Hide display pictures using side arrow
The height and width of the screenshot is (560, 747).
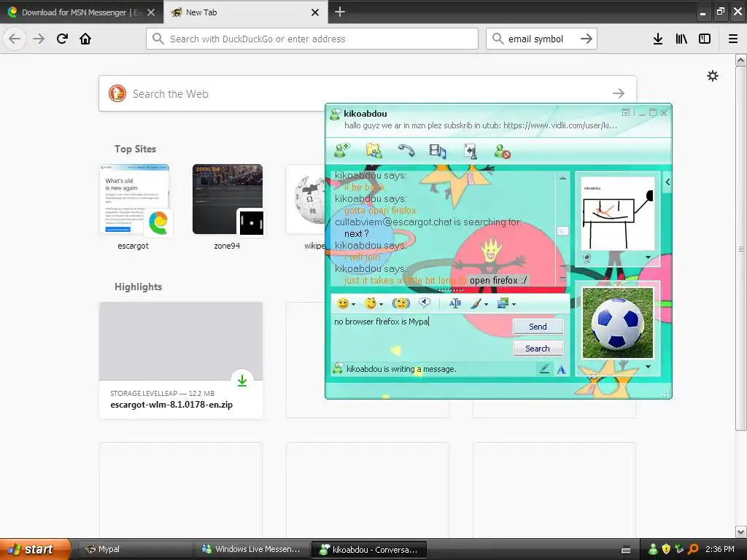click(x=667, y=182)
